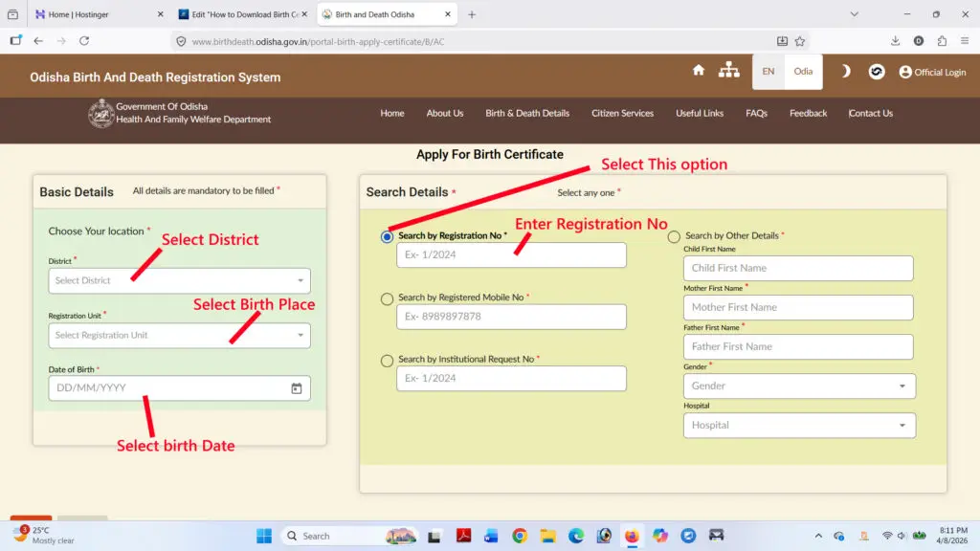Bookmark this page with the star icon
Viewport: 980px width, 551px height.
[x=800, y=41]
